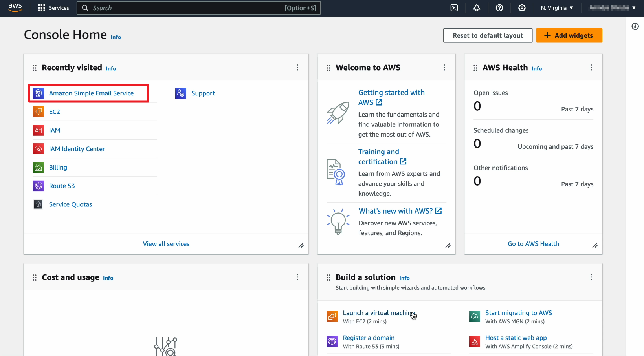This screenshot has width=644, height=356.
Task: Open CloudShell terminal icon in header
Action: (454, 8)
